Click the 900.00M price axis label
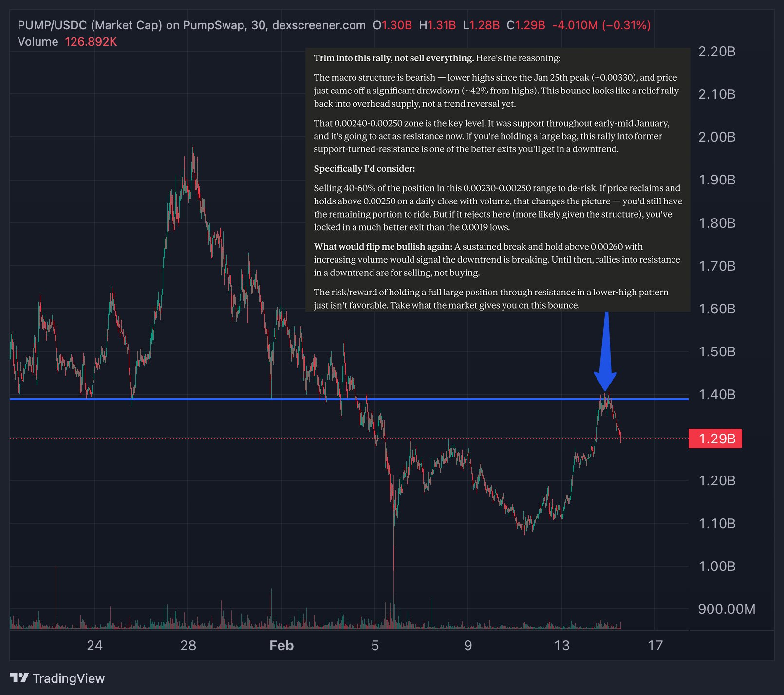 pos(727,609)
